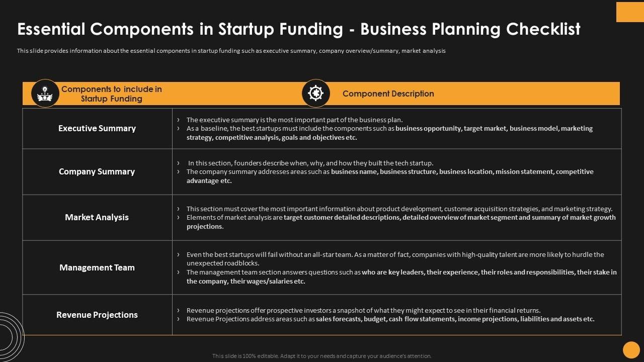Select the Market Analysis row label

pos(97,217)
